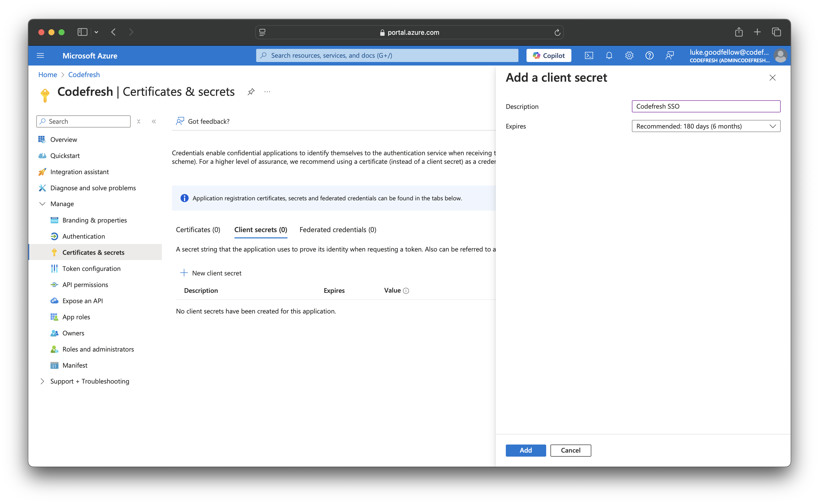Click the Home breadcrumb link
The width and height of the screenshot is (819, 504).
point(48,75)
